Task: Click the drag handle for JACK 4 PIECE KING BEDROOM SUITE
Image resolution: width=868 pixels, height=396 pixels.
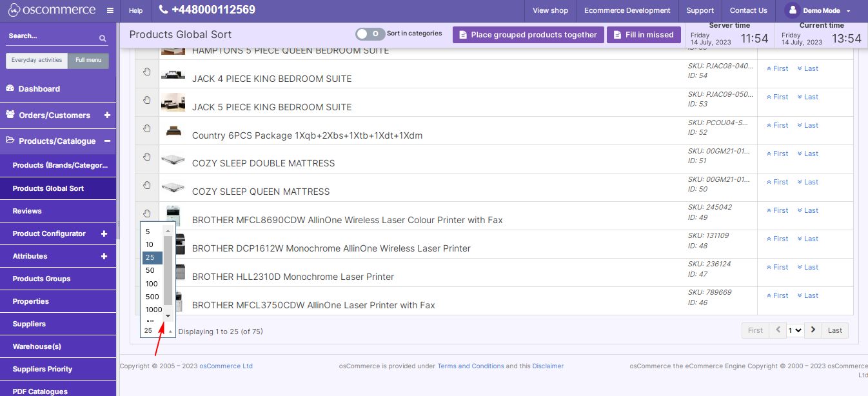Action: coord(147,72)
